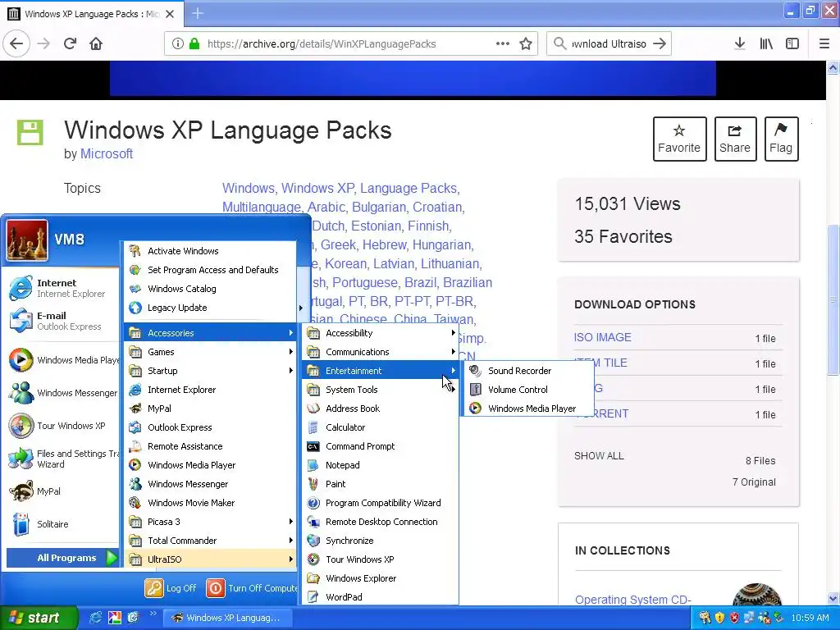The width and height of the screenshot is (840, 630).
Task: Click the All Programs button
Action: tap(62, 558)
